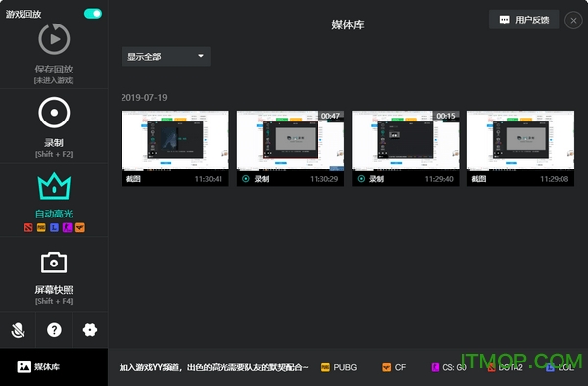Viewport: 588px width, 386px height.
Task: Click yellow PUBG icon under 自动高光
Action: point(41,227)
